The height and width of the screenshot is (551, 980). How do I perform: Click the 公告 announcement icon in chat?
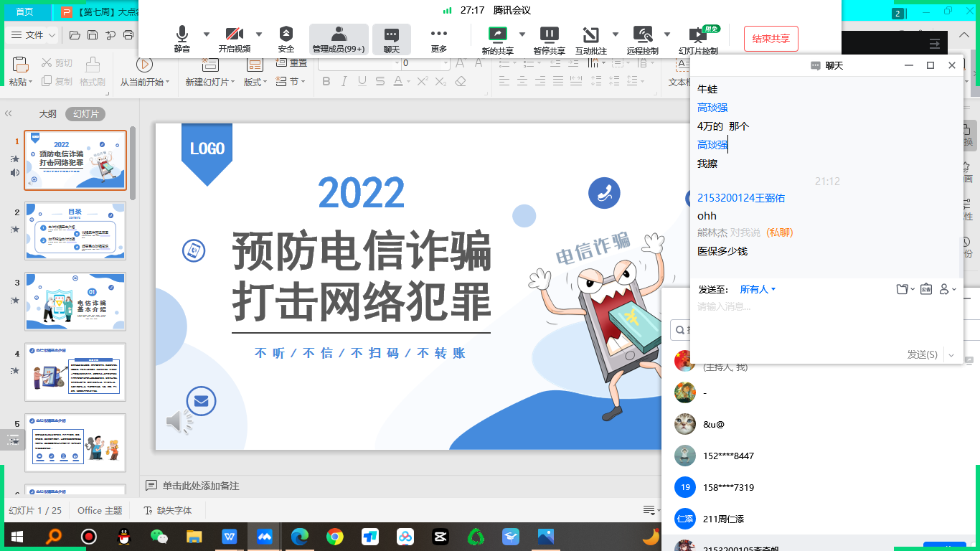coord(925,289)
